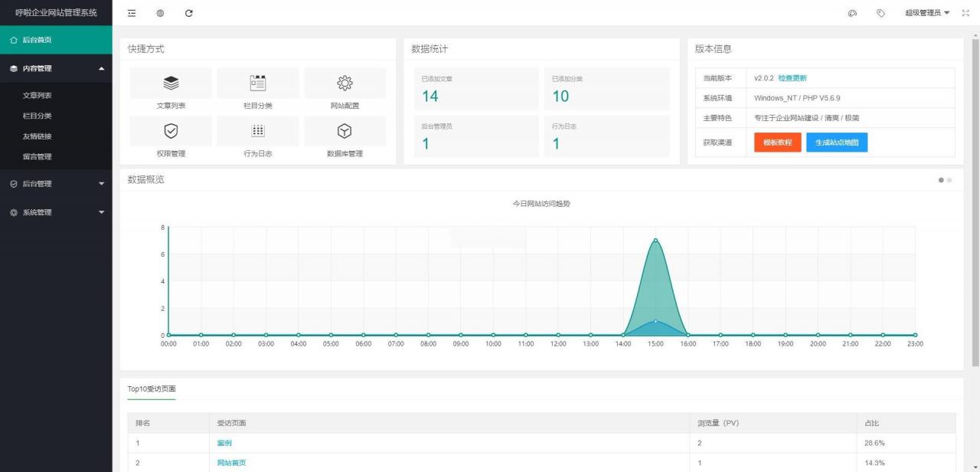Viewport: 980px width, 472px height.
Task: Select the Top10受访页面 tab
Action: [x=152, y=389]
